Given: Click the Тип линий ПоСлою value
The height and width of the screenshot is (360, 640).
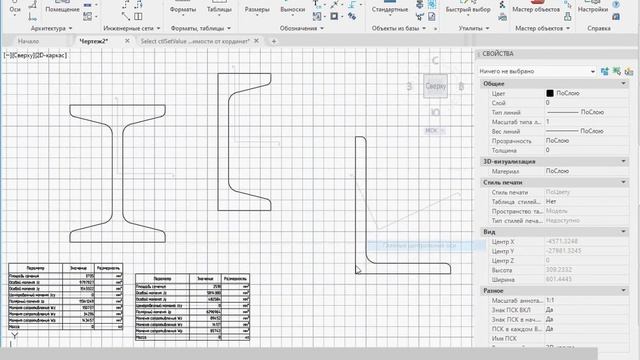Looking at the screenshot, I should pyautogui.click(x=586, y=112).
